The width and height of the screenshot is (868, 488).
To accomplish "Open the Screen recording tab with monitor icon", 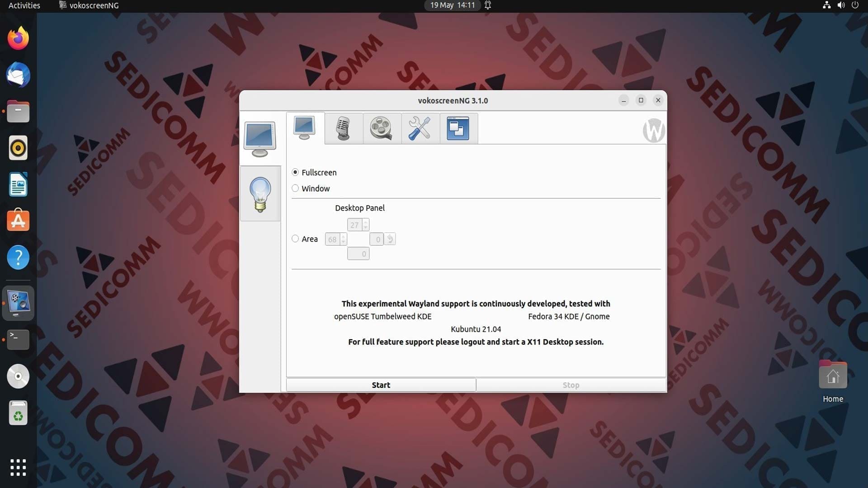I will (305, 128).
